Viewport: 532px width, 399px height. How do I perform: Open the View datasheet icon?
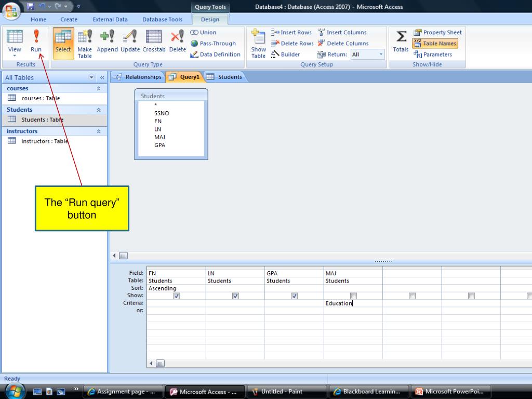tap(15, 36)
